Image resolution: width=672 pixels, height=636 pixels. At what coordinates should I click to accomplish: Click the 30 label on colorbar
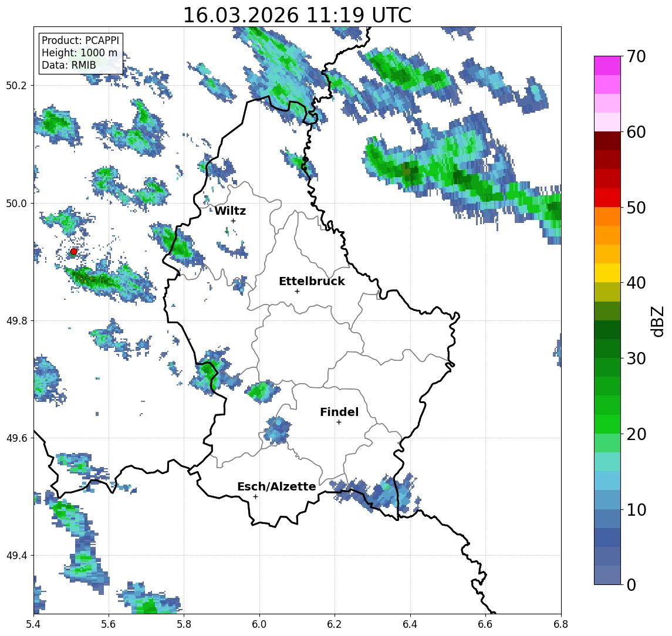point(636,358)
